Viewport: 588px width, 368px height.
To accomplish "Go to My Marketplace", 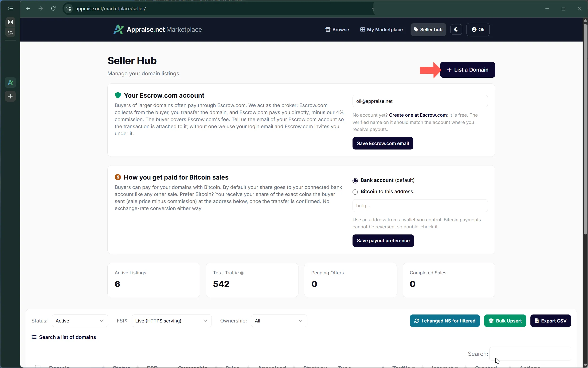I will (x=381, y=29).
